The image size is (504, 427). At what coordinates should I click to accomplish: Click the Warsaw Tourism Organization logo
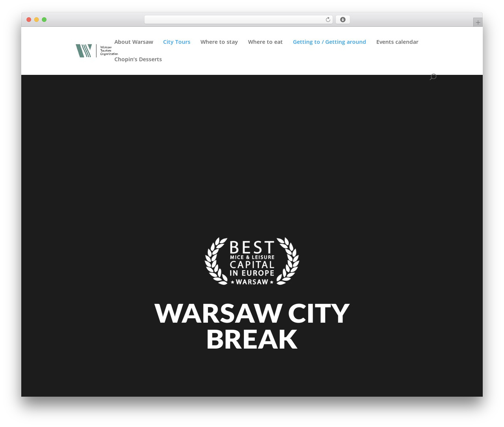[x=96, y=51]
